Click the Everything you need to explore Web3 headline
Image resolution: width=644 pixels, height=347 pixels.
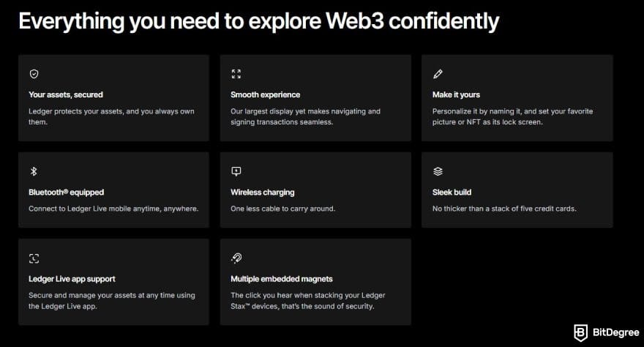pyautogui.click(x=259, y=21)
